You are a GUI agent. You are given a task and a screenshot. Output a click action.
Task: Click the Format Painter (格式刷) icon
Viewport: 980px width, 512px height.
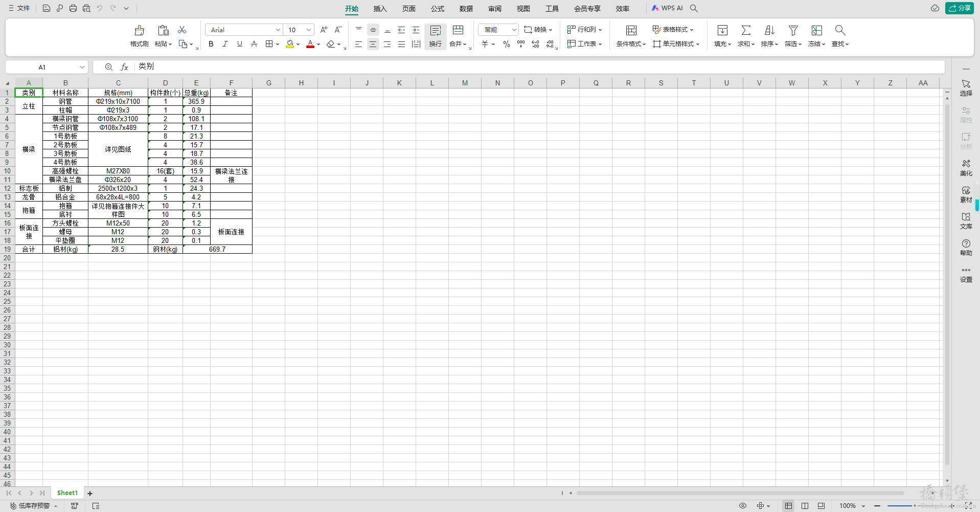click(x=139, y=30)
